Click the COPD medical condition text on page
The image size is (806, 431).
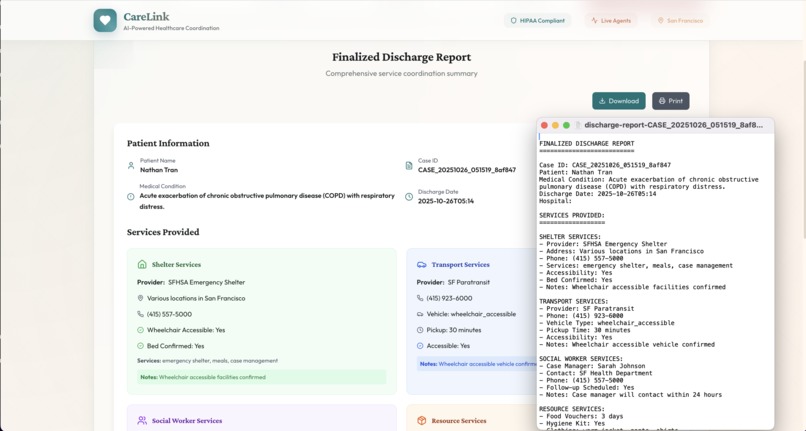267,201
